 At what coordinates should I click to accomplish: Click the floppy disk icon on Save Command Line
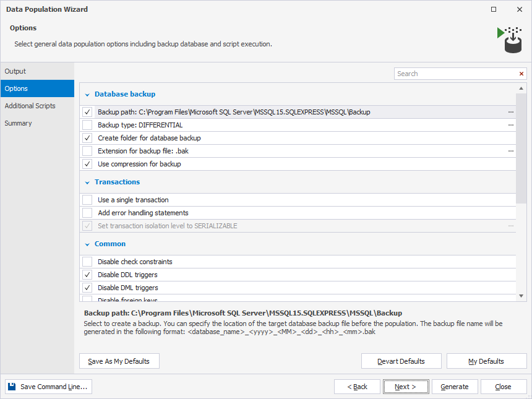12,387
